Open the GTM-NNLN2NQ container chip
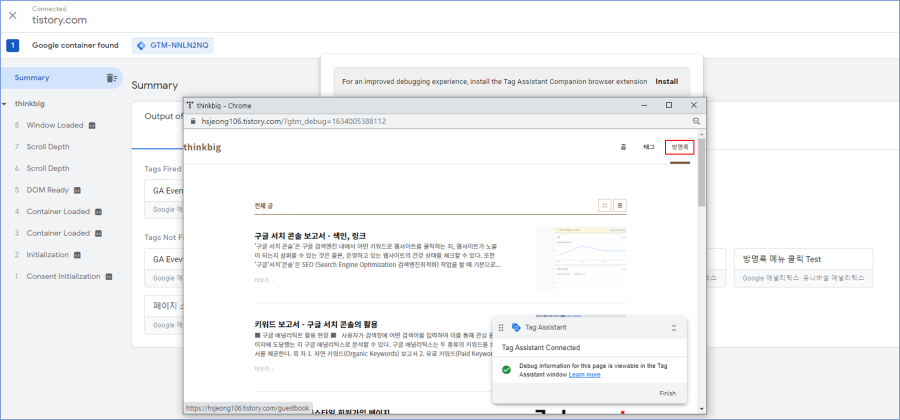Viewport: 900px width, 420px height. (172, 45)
